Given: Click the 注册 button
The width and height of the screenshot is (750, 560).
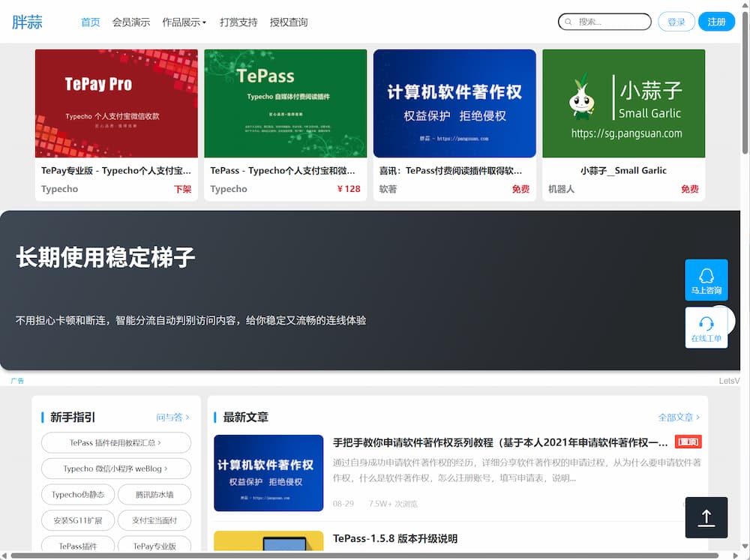Looking at the screenshot, I should [x=716, y=22].
